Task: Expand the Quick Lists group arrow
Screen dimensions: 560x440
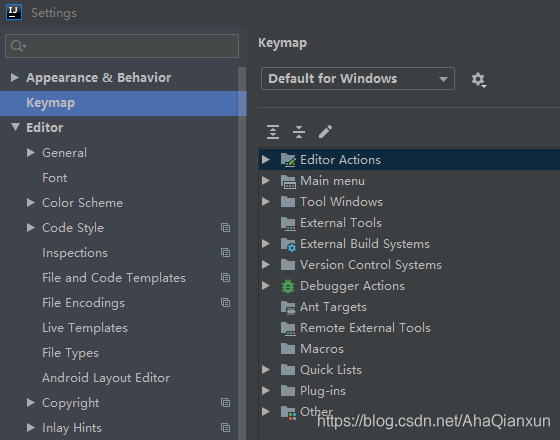Action: (x=266, y=370)
